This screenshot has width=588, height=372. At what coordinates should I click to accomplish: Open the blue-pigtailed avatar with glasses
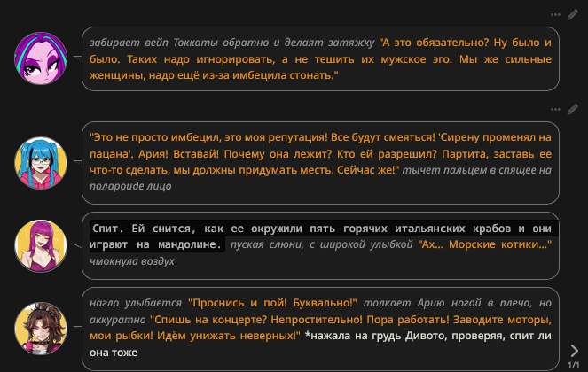tap(42, 161)
